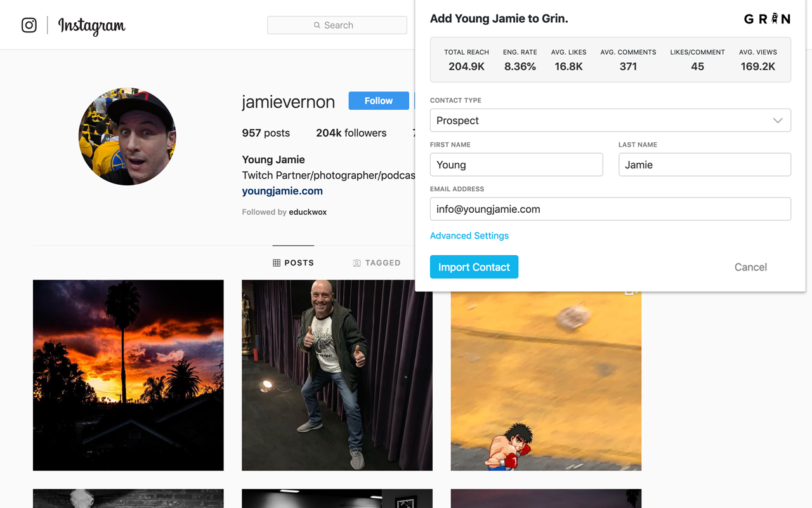This screenshot has width=812, height=508.
Task: Open the jamievernon profile picture
Action: 128,137
